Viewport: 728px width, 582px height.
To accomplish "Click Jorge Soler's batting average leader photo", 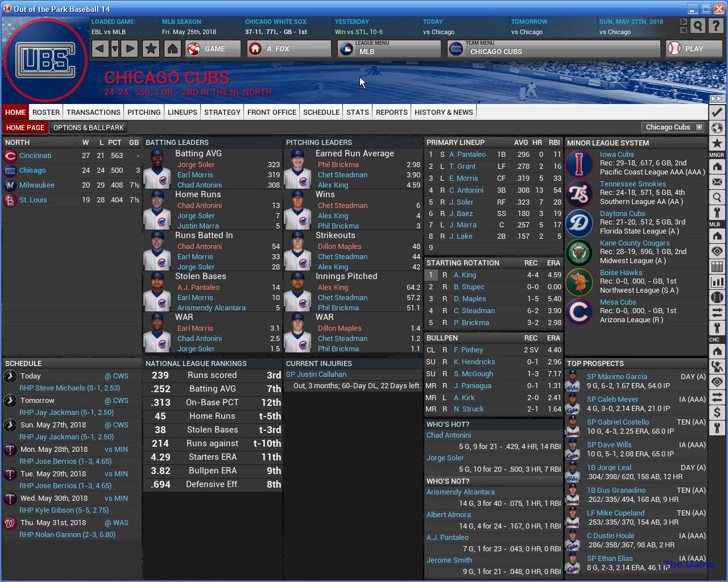I will click(x=157, y=169).
